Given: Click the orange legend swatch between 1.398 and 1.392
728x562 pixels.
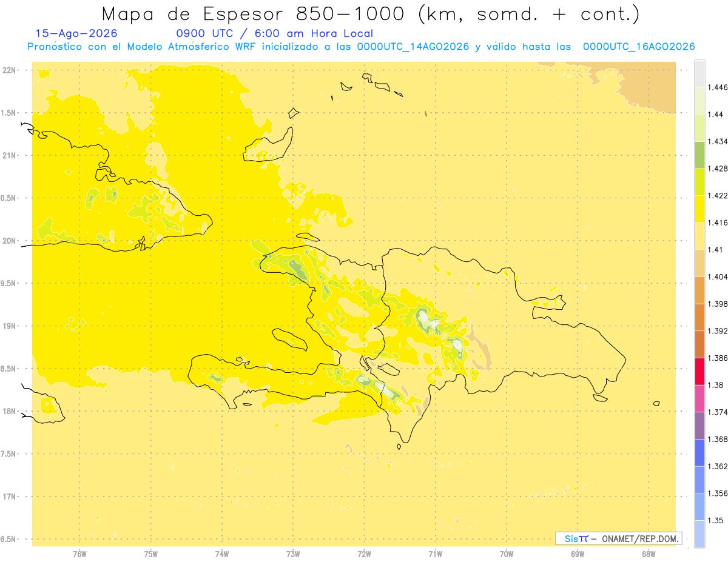Looking at the screenshot, I should 699,317.
